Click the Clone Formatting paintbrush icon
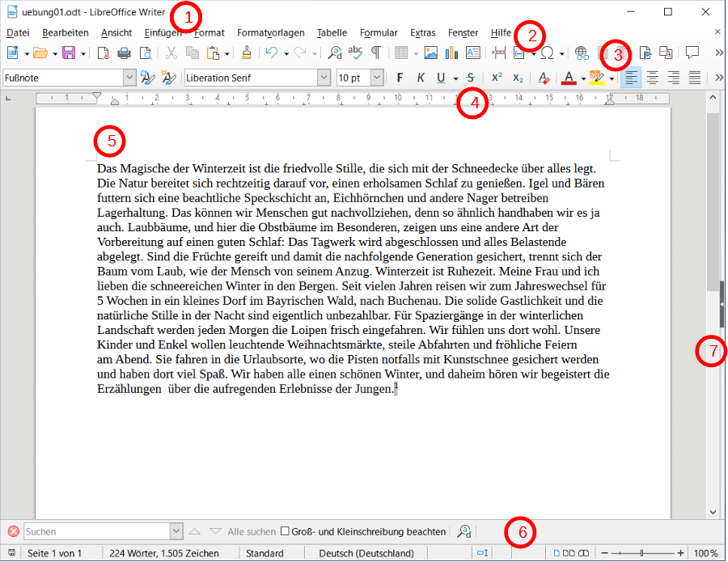The image size is (728, 562). point(247,53)
